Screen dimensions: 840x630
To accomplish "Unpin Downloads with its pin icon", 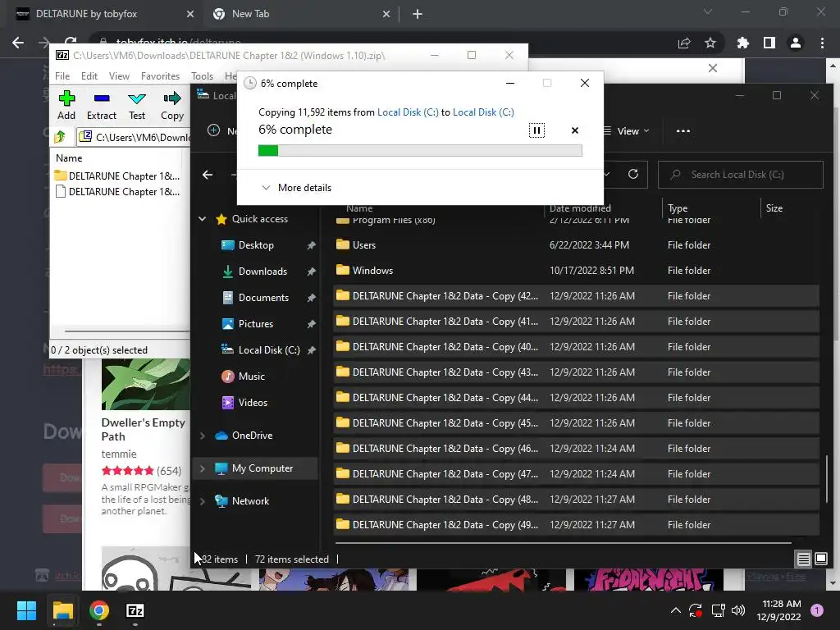I will click(x=311, y=272).
